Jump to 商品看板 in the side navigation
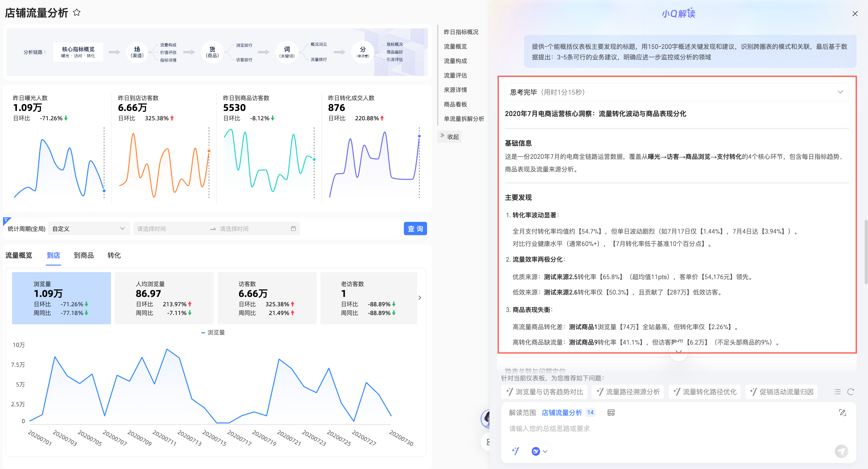Screen dimensions: 868x469 click(x=455, y=105)
